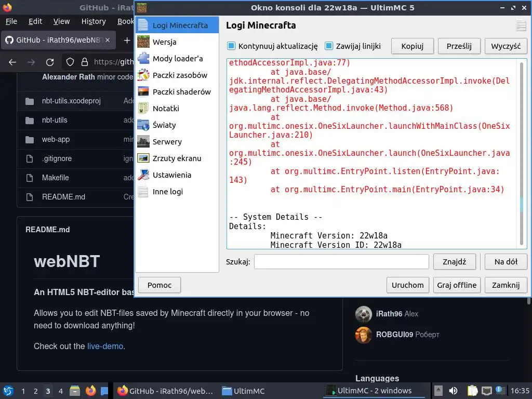Click the UltimMC - 2 windows taskbar entry

(374, 391)
